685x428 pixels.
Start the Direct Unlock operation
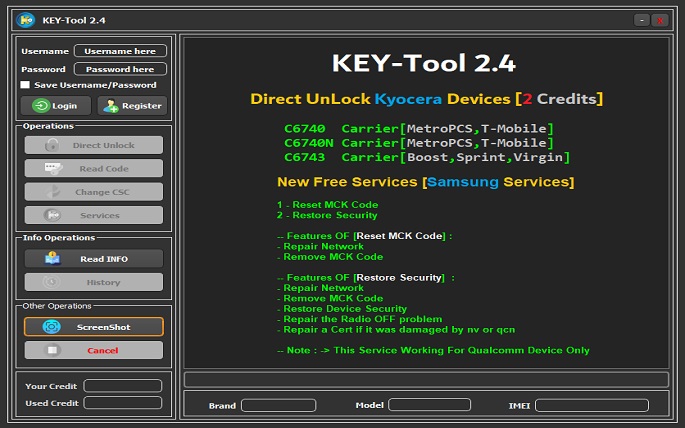pos(94,145)
